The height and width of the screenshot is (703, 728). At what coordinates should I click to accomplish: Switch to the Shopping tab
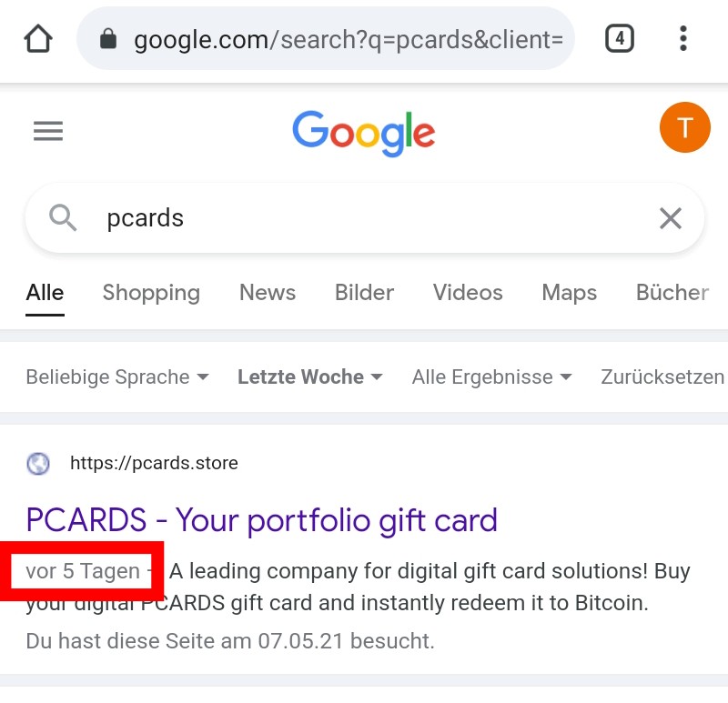[151, 293]
